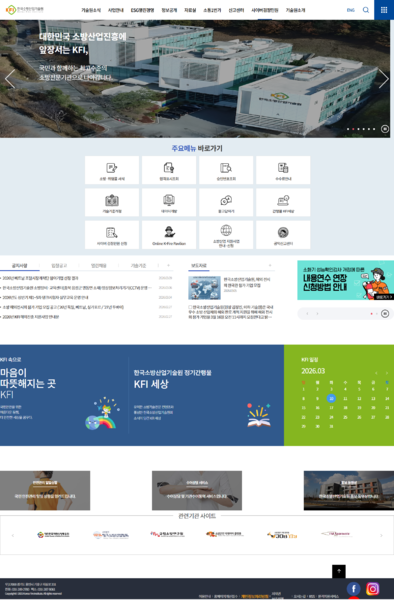Viewport: 394px width, 600px height.
Task: Open the 정보공개 menu in the top navigation
Action: (169, 10)
